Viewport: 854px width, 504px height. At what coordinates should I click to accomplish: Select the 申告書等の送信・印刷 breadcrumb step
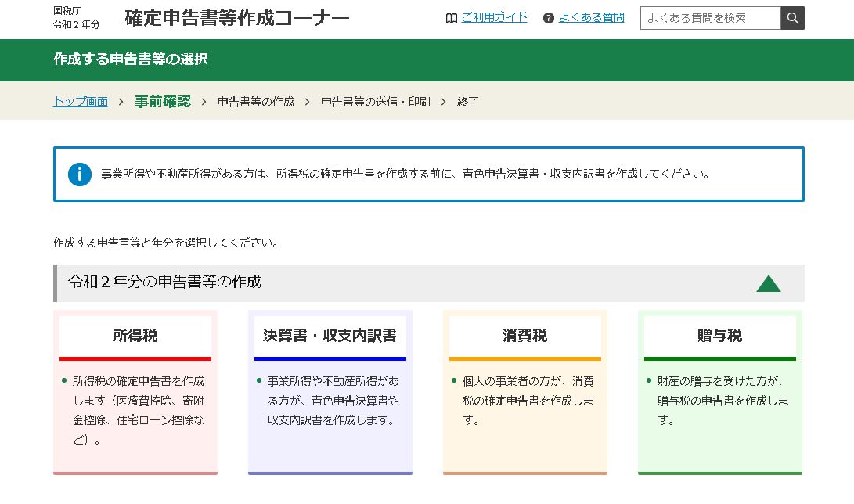point(375,102)
